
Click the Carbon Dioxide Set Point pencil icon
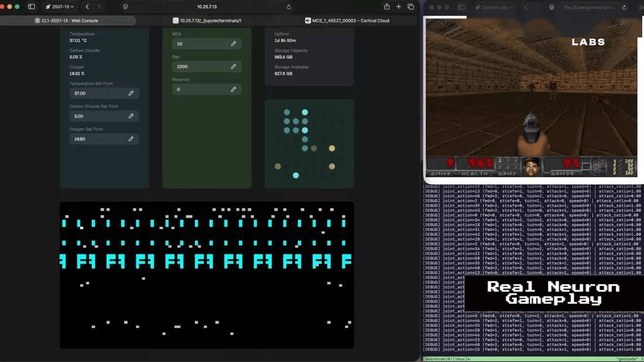tap(131, 116)
